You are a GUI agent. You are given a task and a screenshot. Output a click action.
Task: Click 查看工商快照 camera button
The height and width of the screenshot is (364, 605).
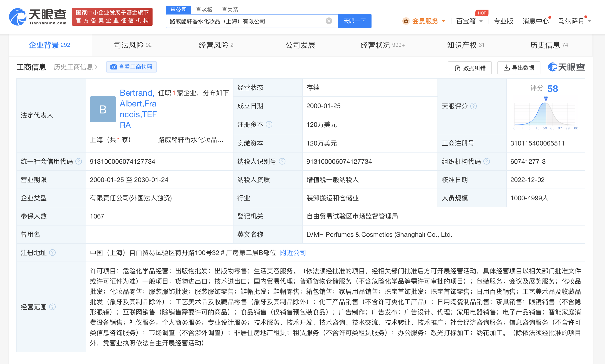[x=131, y=67]
